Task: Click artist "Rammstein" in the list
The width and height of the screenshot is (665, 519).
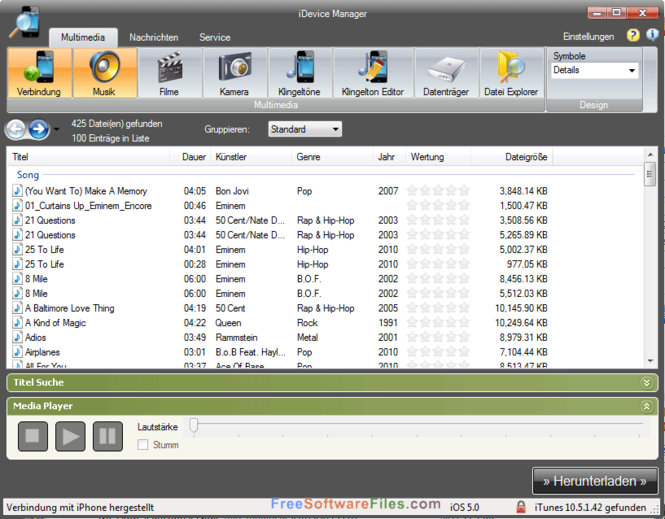Action: point(236,338)
